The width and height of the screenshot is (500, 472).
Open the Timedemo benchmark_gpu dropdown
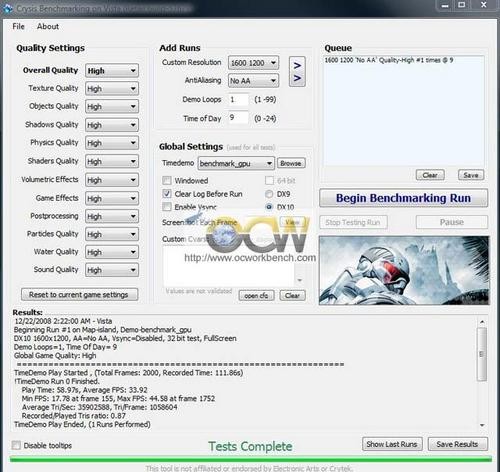tap(236, 163)
